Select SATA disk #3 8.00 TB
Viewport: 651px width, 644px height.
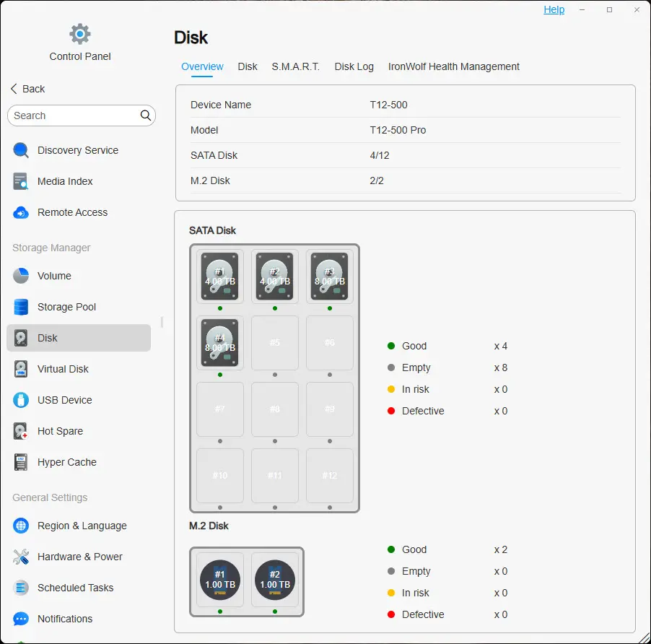(x=330, y=277)
